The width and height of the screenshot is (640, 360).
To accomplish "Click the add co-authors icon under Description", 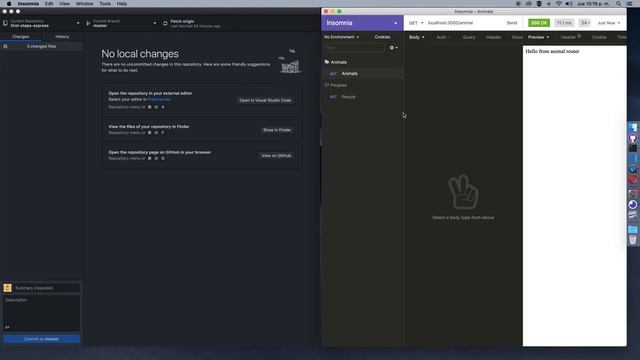I will coord(7,327).
